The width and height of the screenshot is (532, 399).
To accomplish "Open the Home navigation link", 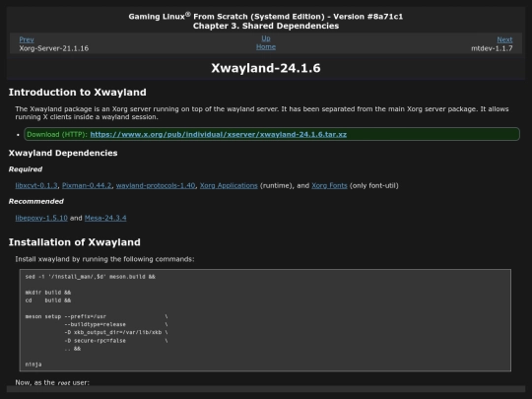I will click(x=266, y=47).
